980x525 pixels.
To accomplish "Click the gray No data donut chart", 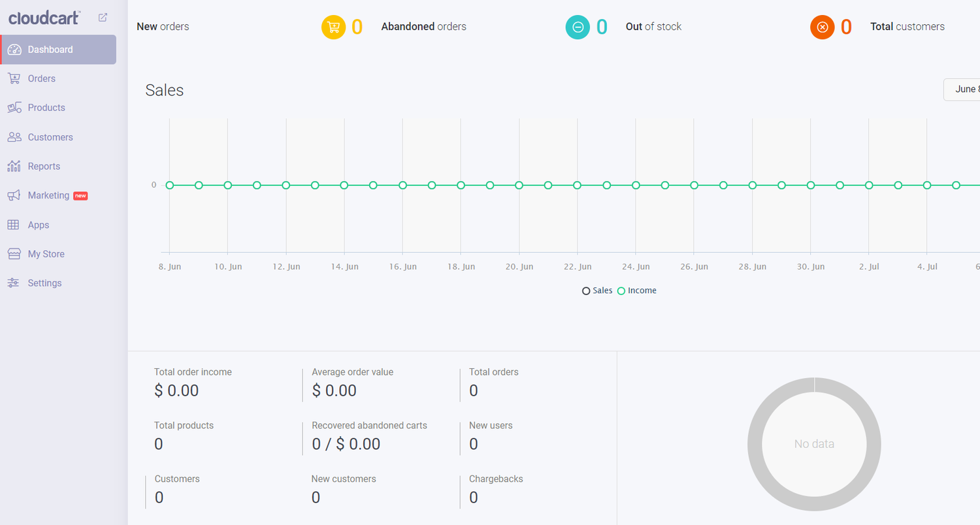I will (813, 444).
